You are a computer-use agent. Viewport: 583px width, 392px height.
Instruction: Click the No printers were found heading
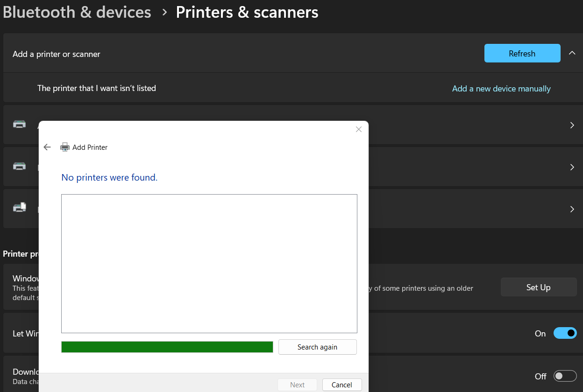(x=109, y=178)
